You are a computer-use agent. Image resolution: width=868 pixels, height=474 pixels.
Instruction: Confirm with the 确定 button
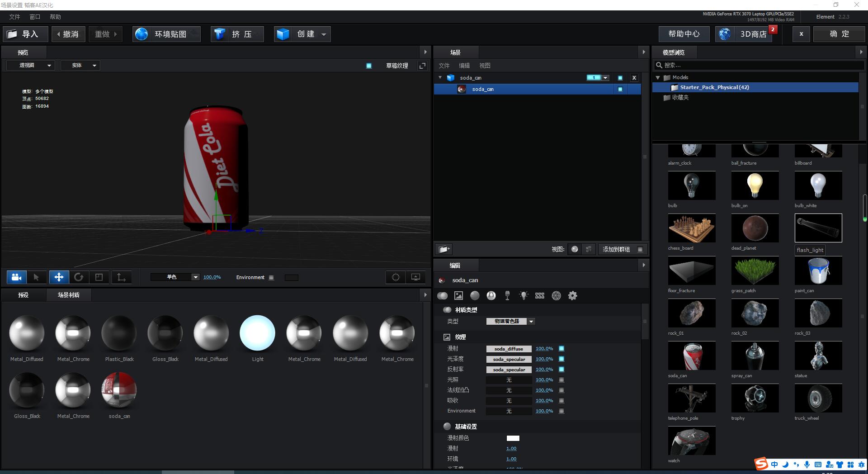(x=840, y=34)
